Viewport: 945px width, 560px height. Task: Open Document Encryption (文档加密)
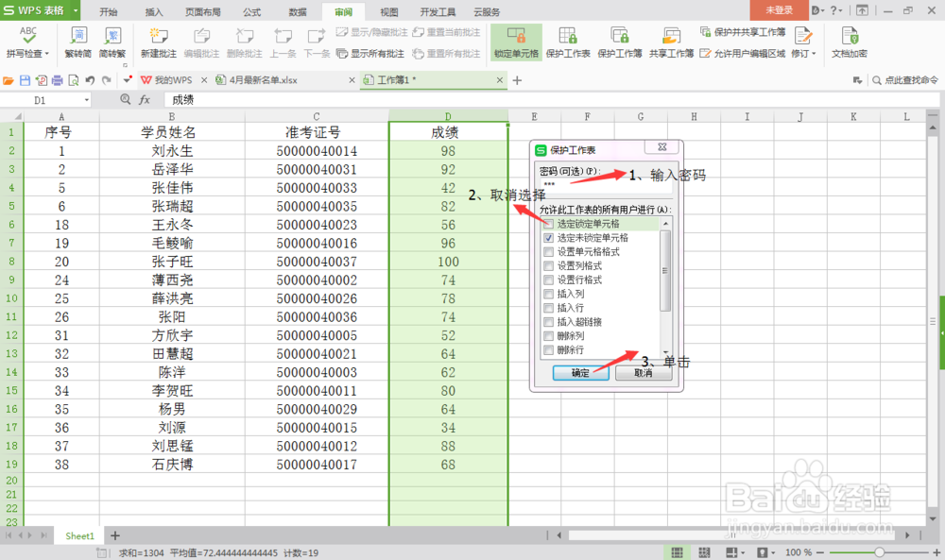point(850,42)
